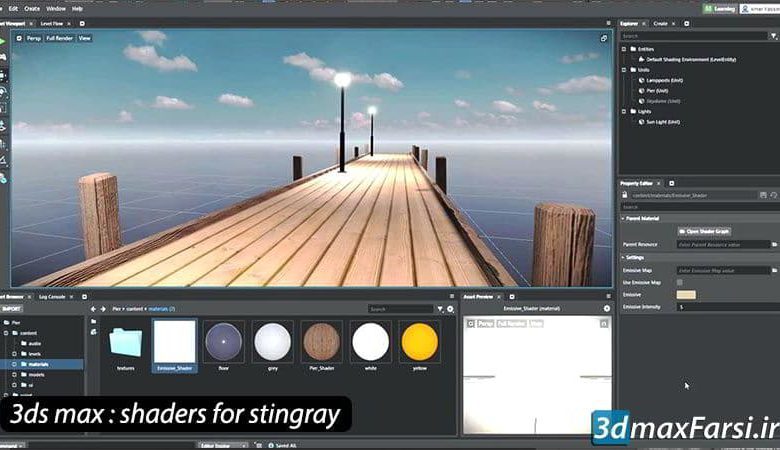Collapse Settings section in Property Editor

[623, 258]
